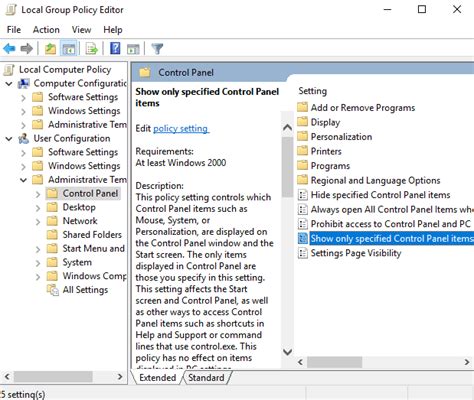This screenshot has width=474, height=400.
Task: Click the settings list horizontal scrollbar thumb
Action: 334,362
